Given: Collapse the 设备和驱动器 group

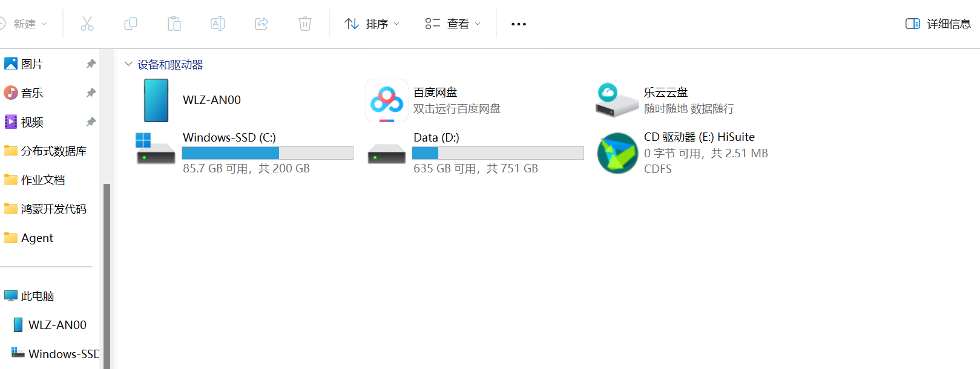Looking at the screenshot, I should coord(128,64).
